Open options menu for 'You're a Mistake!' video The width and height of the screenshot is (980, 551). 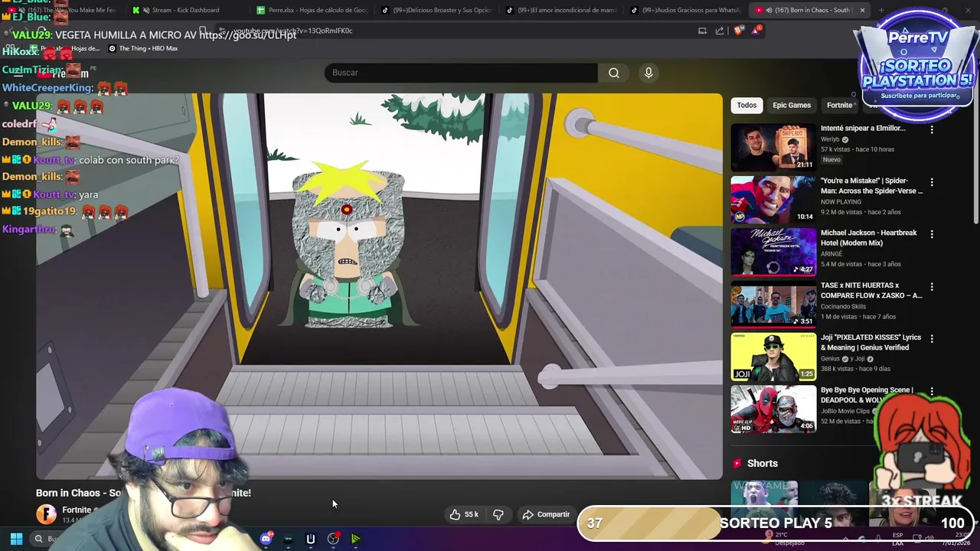tap(932, 183)
